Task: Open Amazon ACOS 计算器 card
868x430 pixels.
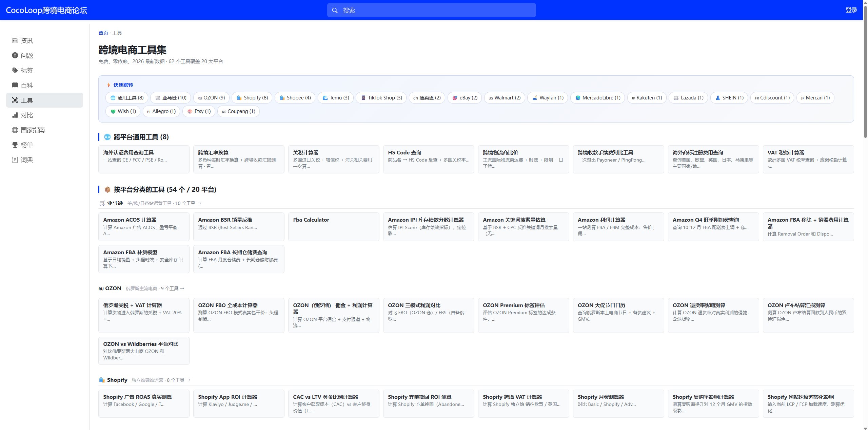Action: coord(144,227)
